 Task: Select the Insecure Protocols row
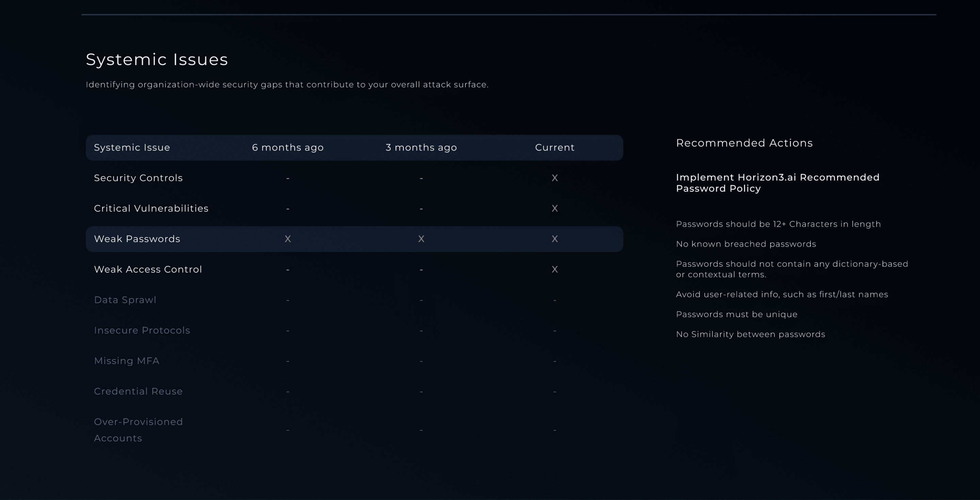pyautogui.click(x=142, y=330)
